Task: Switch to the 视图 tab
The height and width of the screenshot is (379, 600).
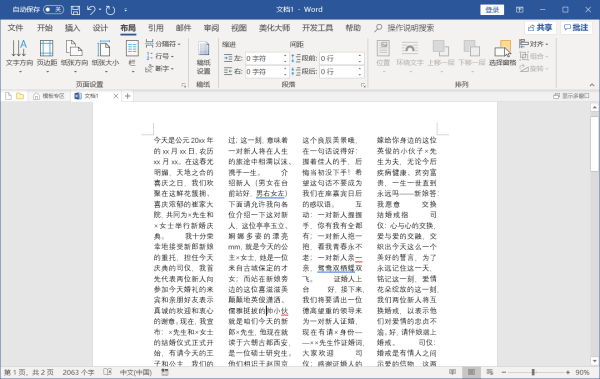Action: tap(239, 28)
